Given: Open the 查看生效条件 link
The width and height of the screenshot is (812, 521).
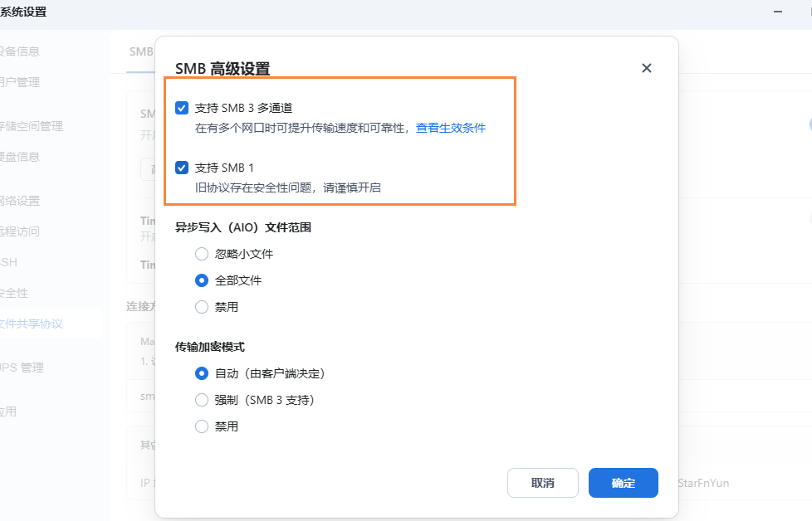Looking at the screenshot, I should point(451,128).
